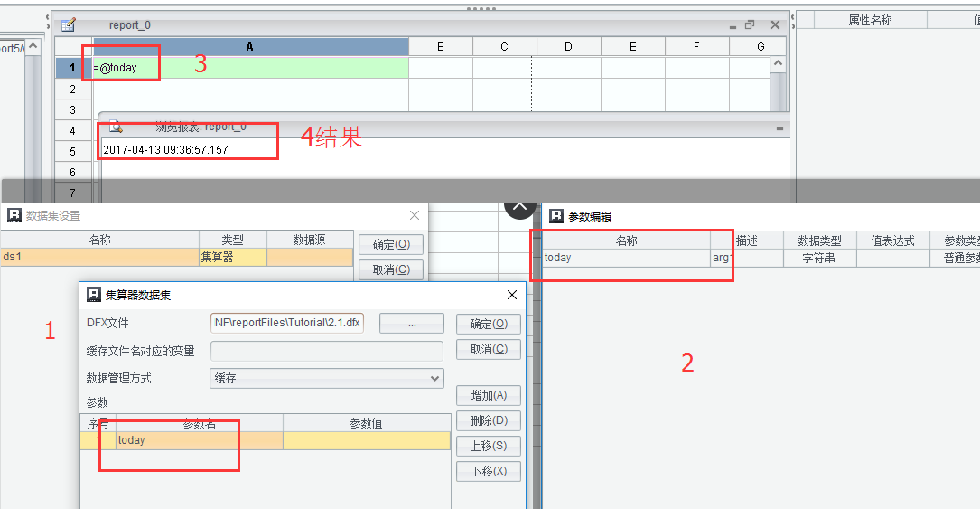The height and width of the screenshot is (509, 980).
Task: Confirm the dataset settings dialog
Action: [x=391, y=244]
